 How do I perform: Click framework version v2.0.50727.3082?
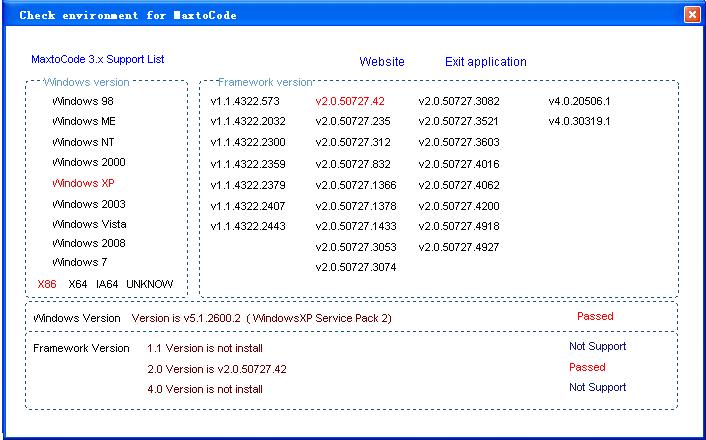(459, 101)
